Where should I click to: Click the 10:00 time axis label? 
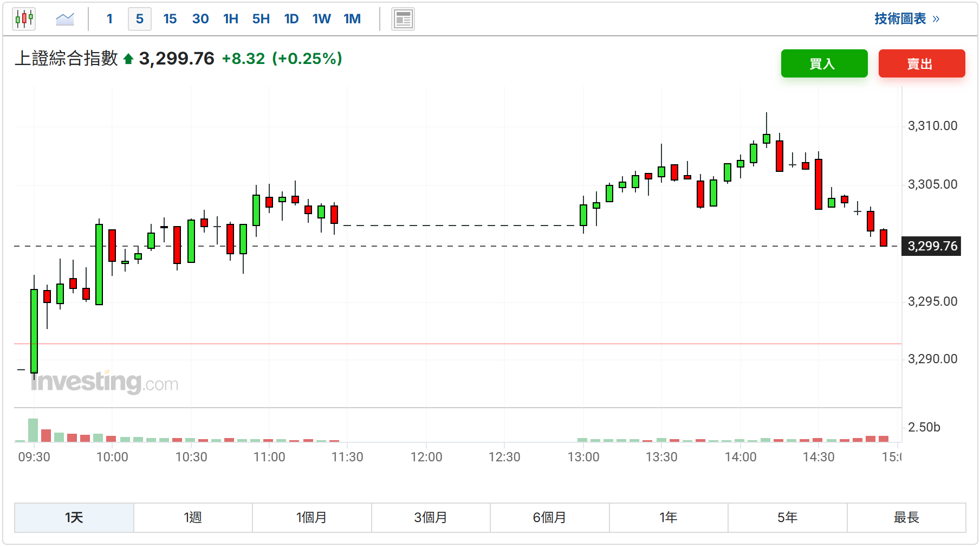click(x=112, y=457)
